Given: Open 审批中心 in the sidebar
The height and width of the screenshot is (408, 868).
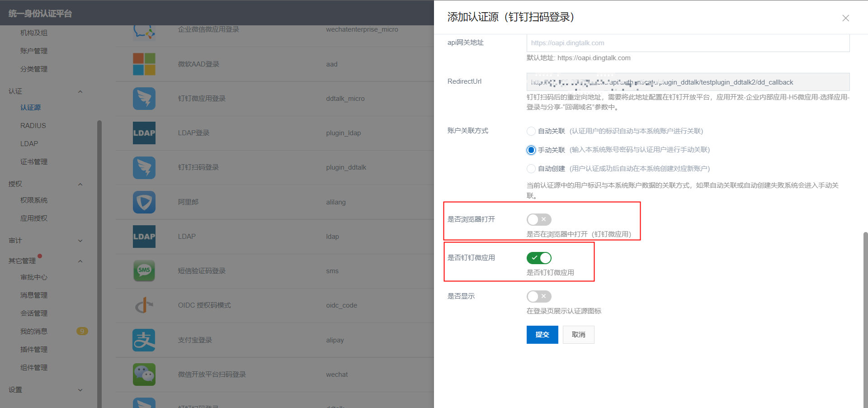Looking at the screenshot, I should [x=34, y=277].
